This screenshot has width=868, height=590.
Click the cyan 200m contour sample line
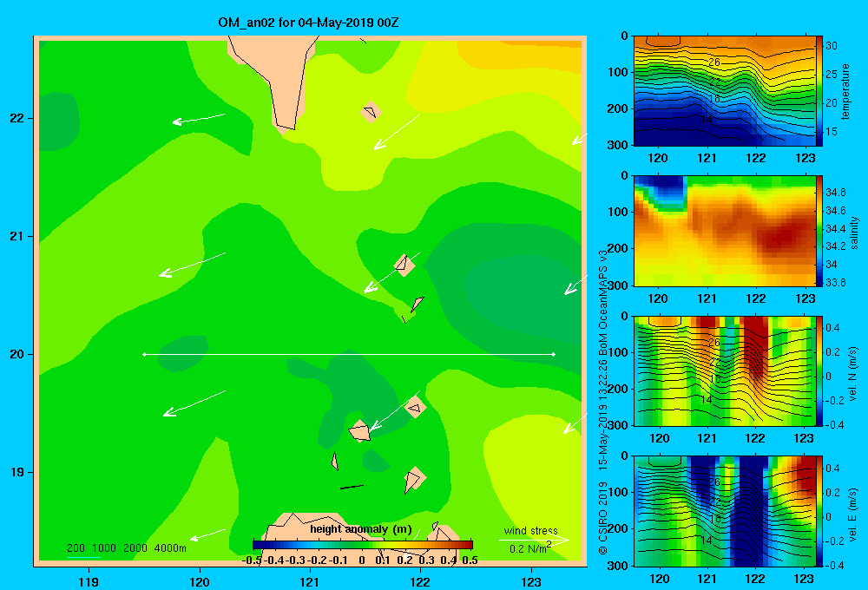[83, 557]
